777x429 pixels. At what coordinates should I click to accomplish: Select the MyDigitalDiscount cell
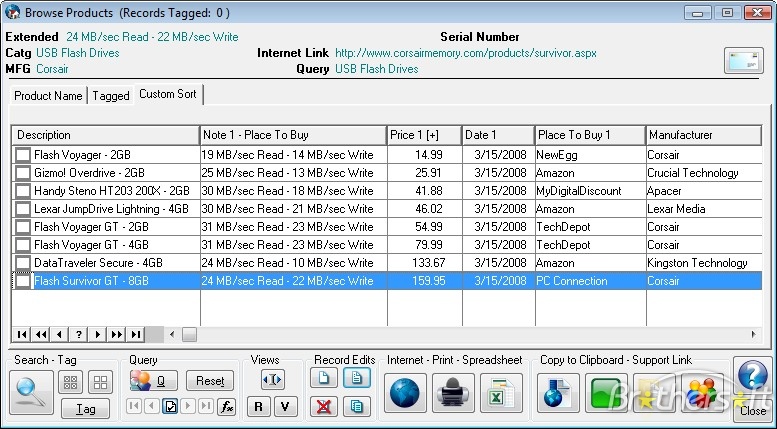click(x=591, y=191)
